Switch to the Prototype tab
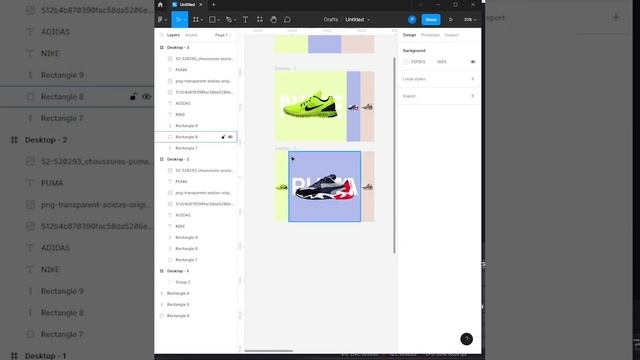640x360 pixels. (430, 35)
